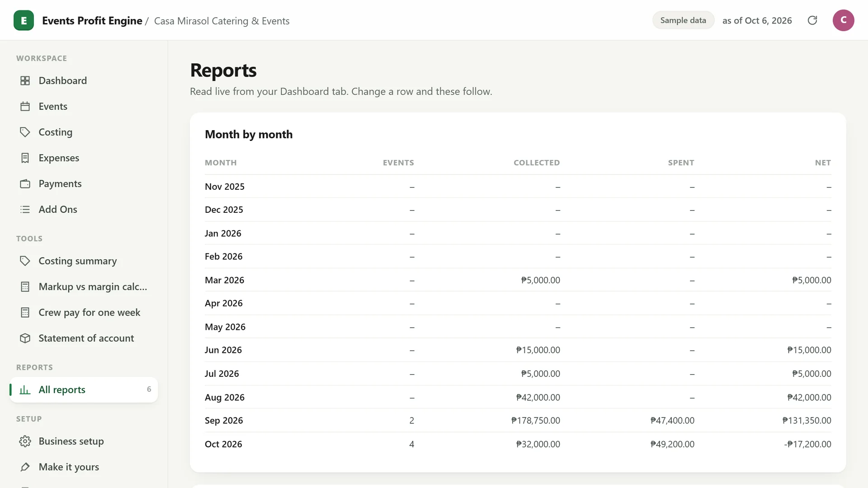
Task: Click the Add Ons list icon
Action: tap(25, 209)
